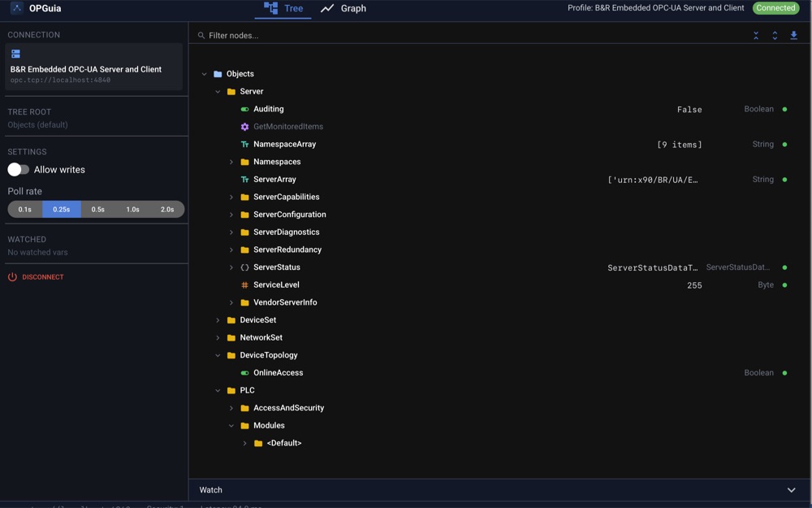This screenshot has width=812, height=508.
Task: Click the OPGuia logo icon
Action: coord(16,8)
